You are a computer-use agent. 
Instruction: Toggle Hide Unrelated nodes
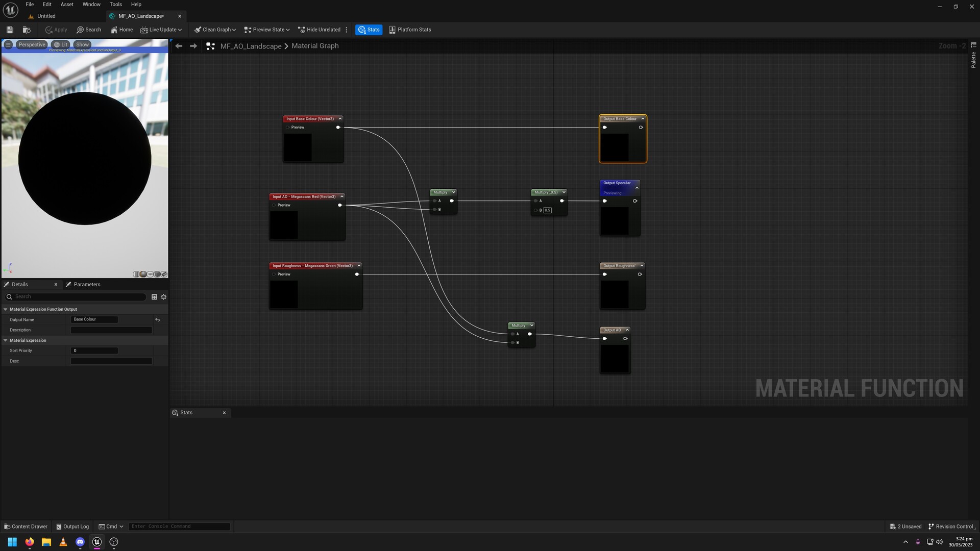[x=319, y=30]
